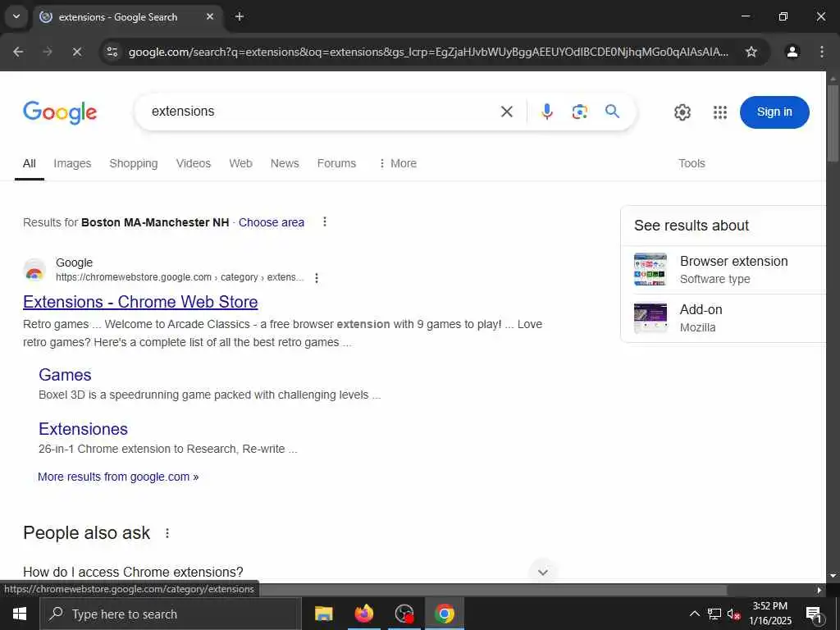
Task: Stop loading the current page
Action: (76, 52)
